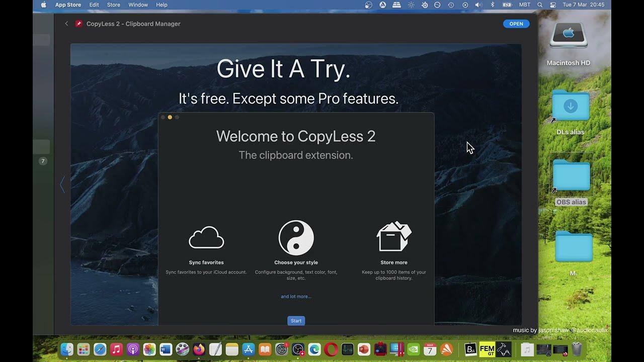The height and width of the screenshot is (362, 644).
Task: Click the brightness sun menu bar icon
Action: 411,5
